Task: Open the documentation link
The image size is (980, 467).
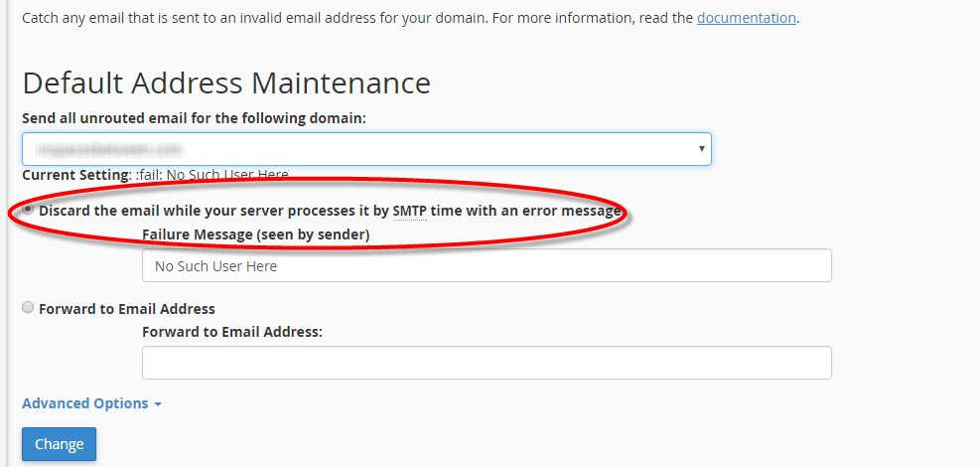Action: [x=746, y=18]
